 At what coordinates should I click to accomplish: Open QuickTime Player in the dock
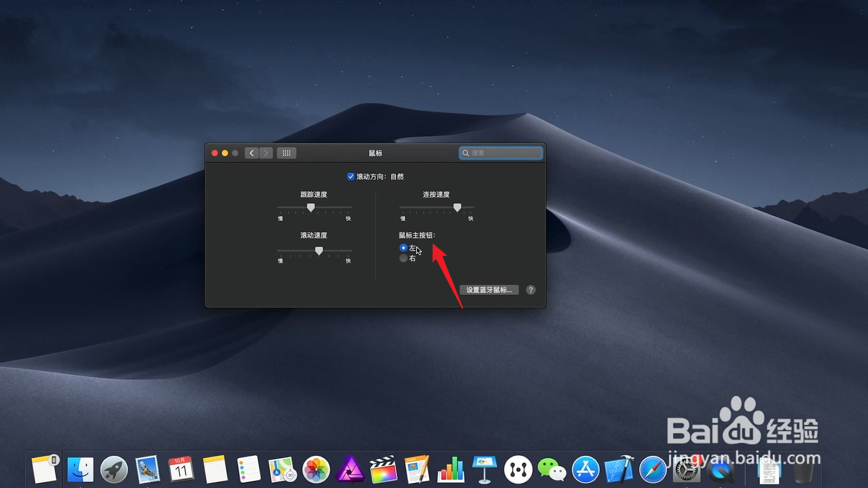pos(720,469)
